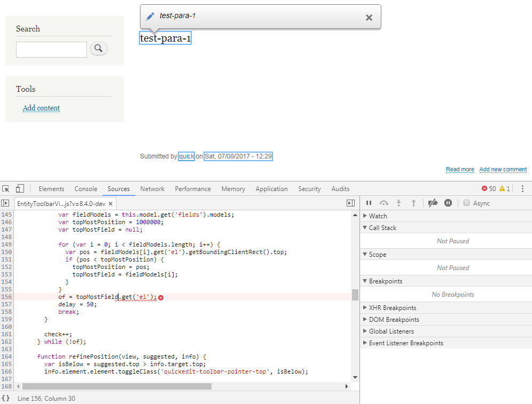Click the '} while (!of);' code line
The width and height of the screenshot is (532, 404).
62,342
